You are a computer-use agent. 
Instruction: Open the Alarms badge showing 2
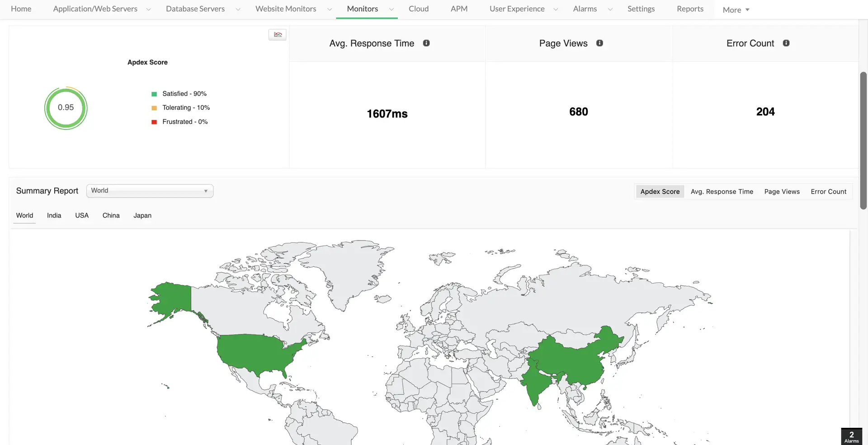[851, 436]
